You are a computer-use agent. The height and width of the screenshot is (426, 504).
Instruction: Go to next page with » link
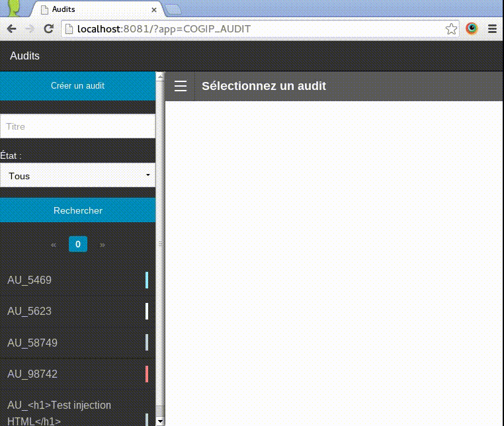(x=103, y=245)
